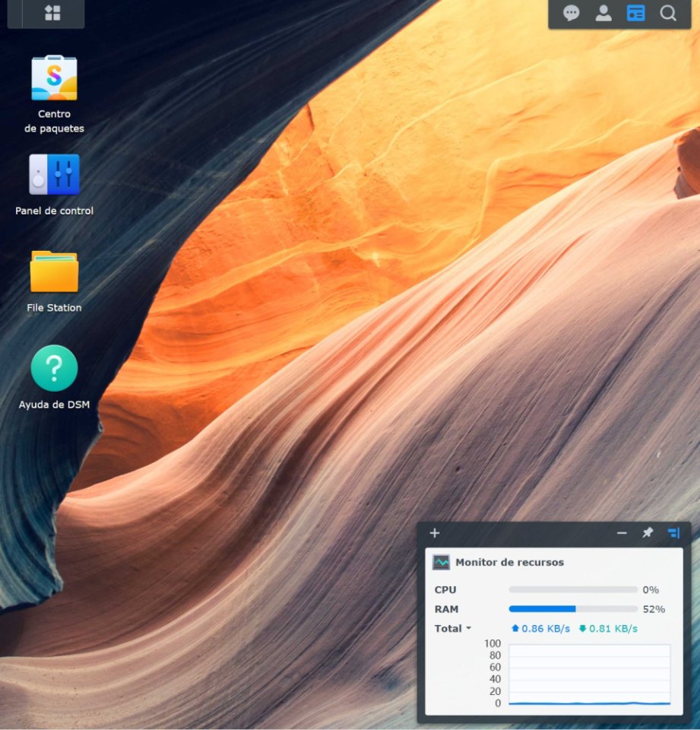
Task: Open the search magnifier
Action: pyautogui.click(x=668, y=13)
